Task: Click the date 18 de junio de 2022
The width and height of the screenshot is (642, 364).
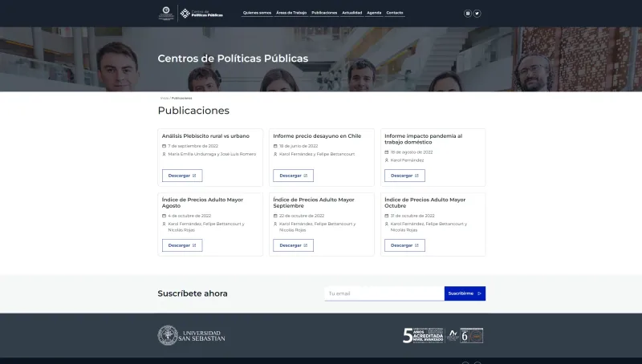Action: tap(299, 146)
